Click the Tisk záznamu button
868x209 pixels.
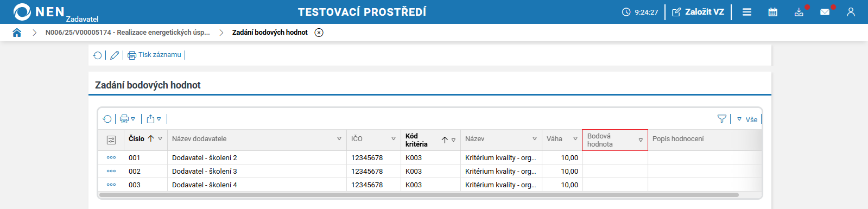coord(155,55)
